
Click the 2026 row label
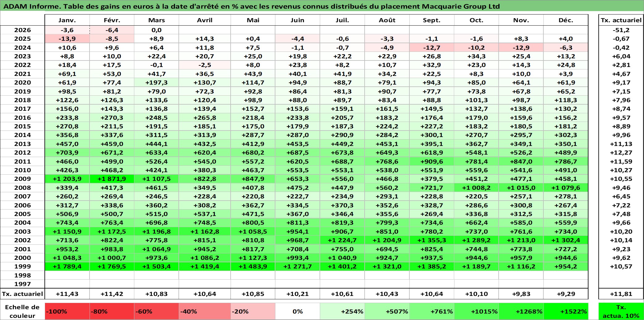tap(23, 30)
